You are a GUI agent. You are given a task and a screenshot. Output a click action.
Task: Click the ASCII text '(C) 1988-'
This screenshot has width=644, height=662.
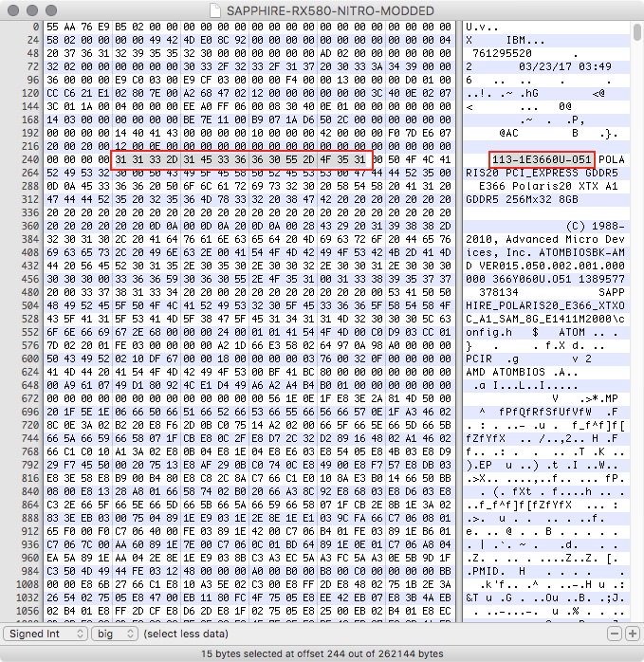595,226
